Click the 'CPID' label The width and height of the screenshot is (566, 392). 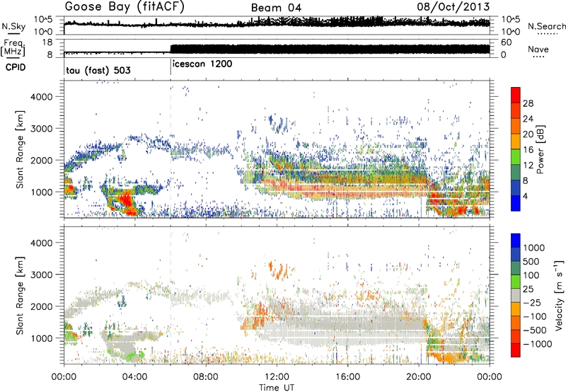16,67
